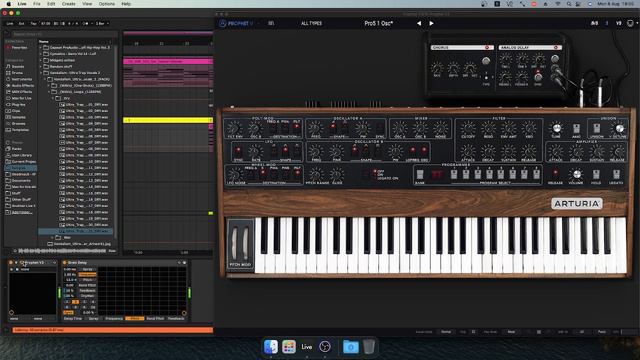Click the Apple menu icon

click(x=9, y=4)
